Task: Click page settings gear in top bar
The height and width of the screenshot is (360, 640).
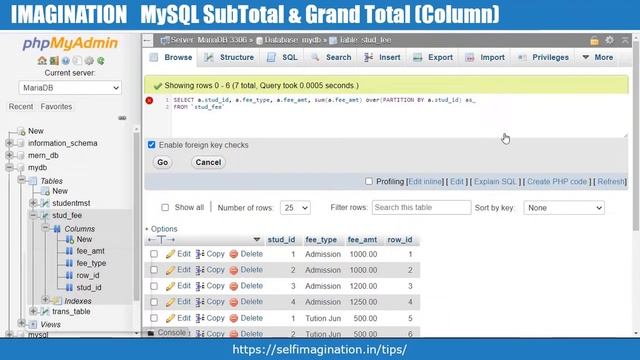Action: coord(609,40)
